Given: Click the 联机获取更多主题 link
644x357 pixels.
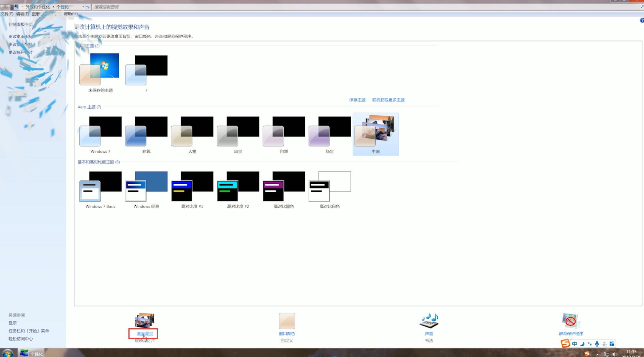Looking at the screenshot, I should (388, 100).
